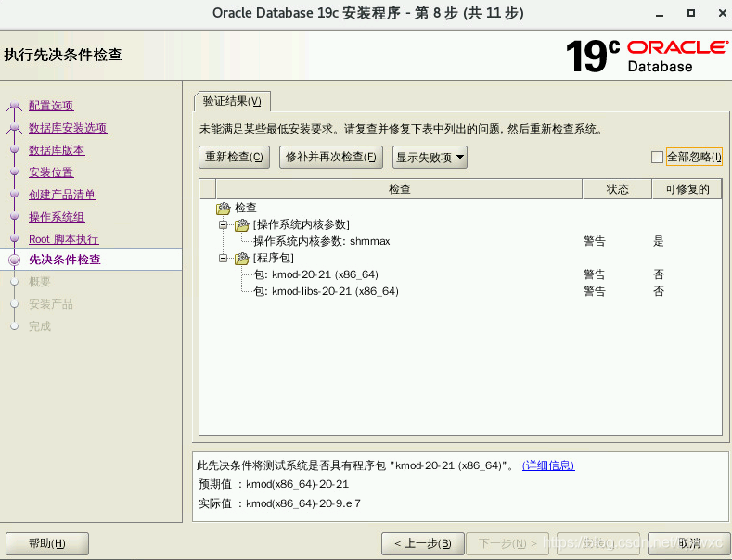Click the step bullet beside 安装位置
This screenshot has height=560, width=732.
point(15,172)
